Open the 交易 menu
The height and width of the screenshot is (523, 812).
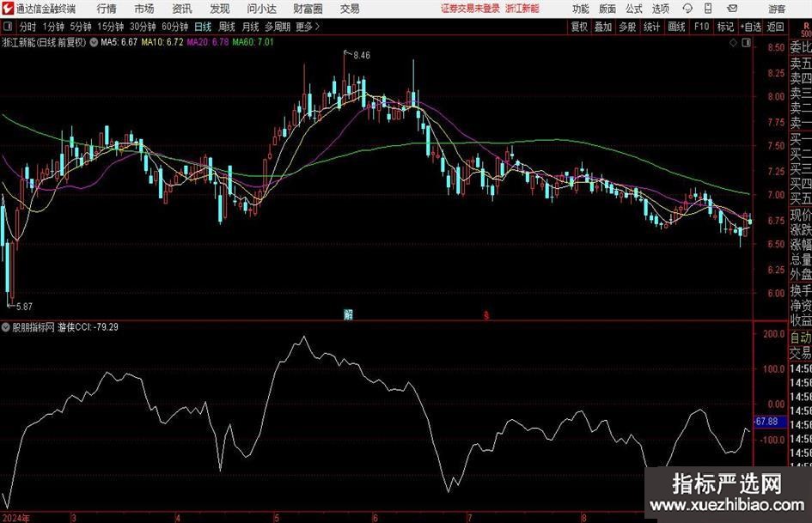point(350,9)
